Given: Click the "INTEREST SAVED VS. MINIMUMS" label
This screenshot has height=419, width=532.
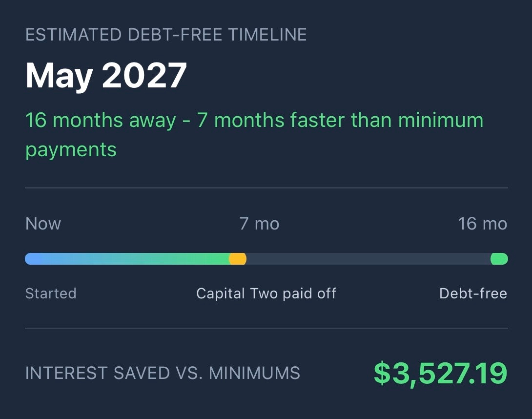Looking at the screenshot, I should 163,373.
